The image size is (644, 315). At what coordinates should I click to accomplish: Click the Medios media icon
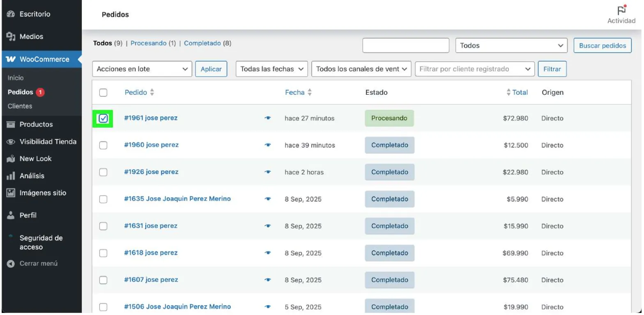11,37
